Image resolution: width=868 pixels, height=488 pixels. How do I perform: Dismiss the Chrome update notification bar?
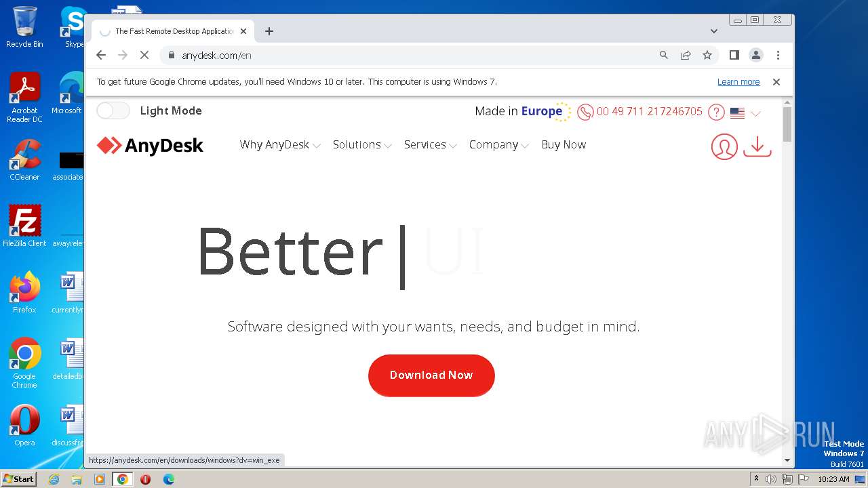776,82
